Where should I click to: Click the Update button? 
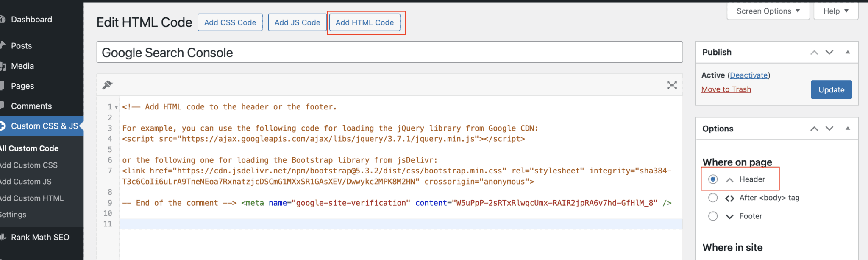tap(832, 89)
